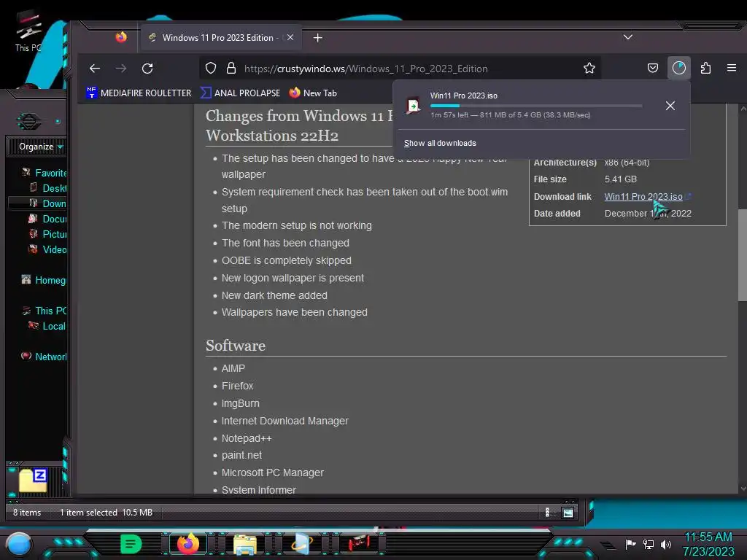Click the 'OOBE is completely skipped' bullet
This screenshot has height=560, width=747.
(x=286, y=260)
